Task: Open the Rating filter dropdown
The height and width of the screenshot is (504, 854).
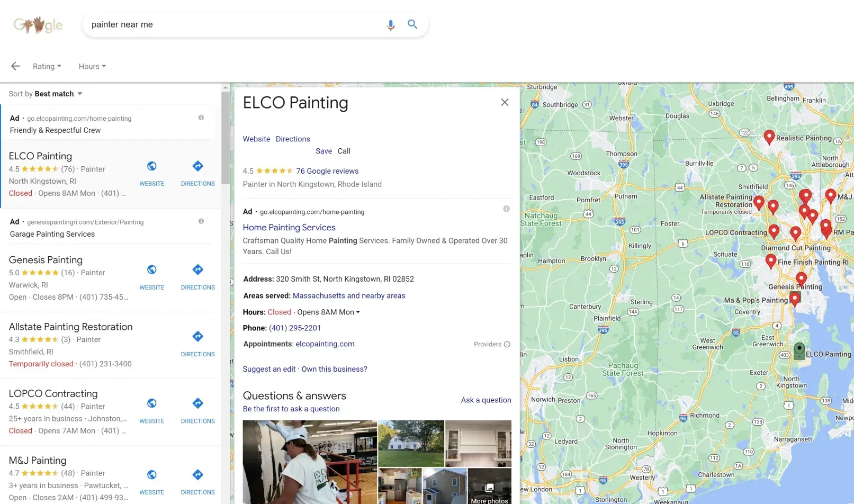Action: point(47,67)
